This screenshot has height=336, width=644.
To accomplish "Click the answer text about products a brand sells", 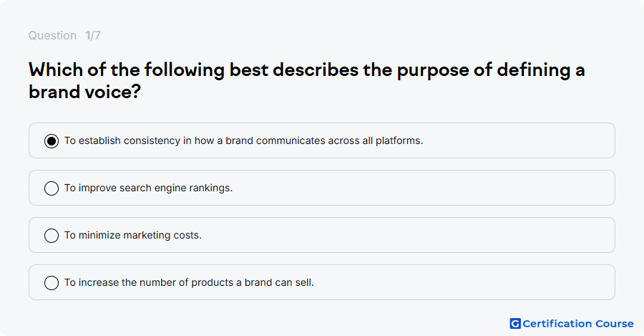I will click(x=189, y=282).
